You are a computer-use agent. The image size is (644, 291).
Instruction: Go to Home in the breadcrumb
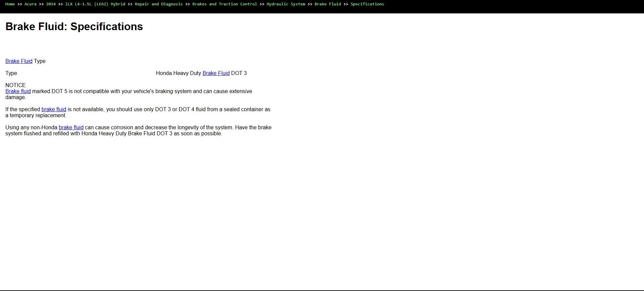coord(10,4)
